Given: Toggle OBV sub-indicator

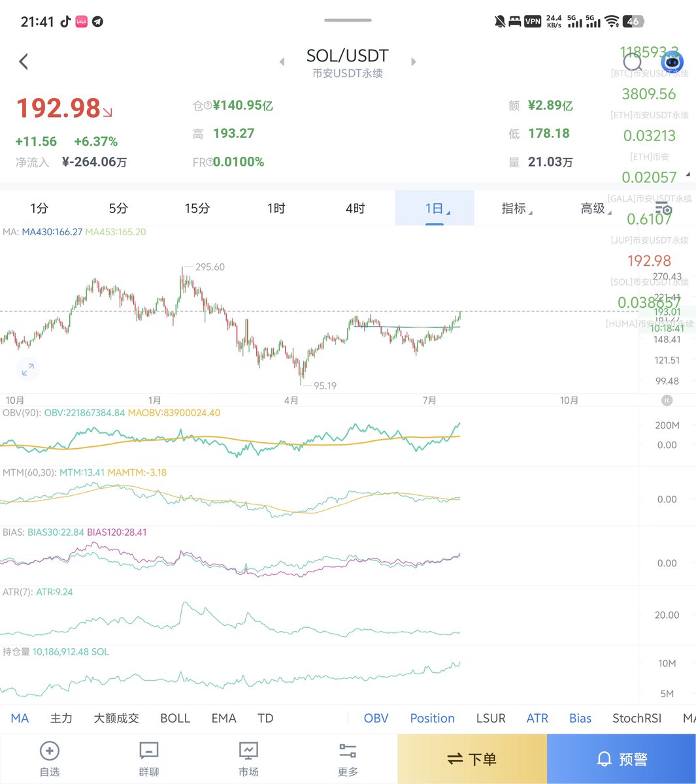Looking at the screenshot, I should 376,718.
